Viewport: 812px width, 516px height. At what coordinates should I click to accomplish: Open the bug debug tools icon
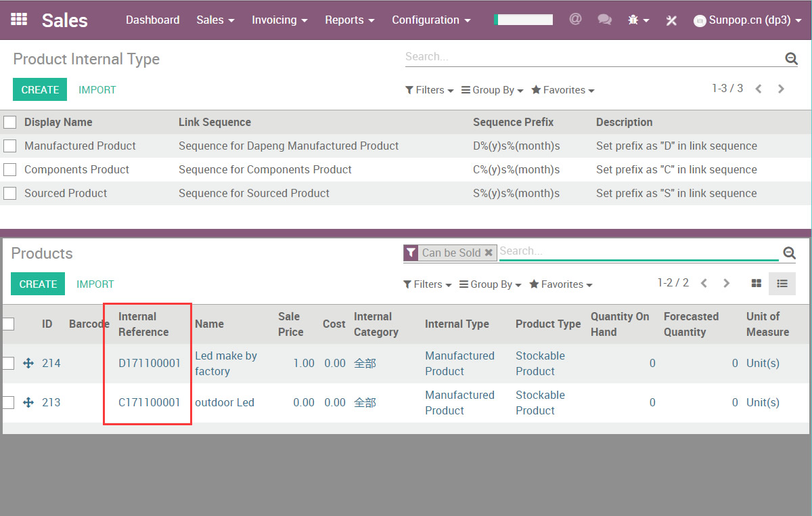[633, 20]
